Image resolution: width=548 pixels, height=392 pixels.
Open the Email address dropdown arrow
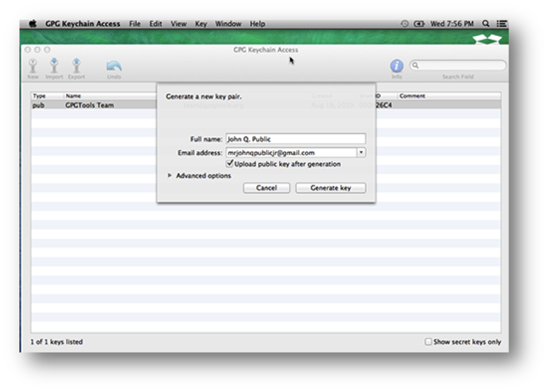pyautogui.click(x=361, y=153)
